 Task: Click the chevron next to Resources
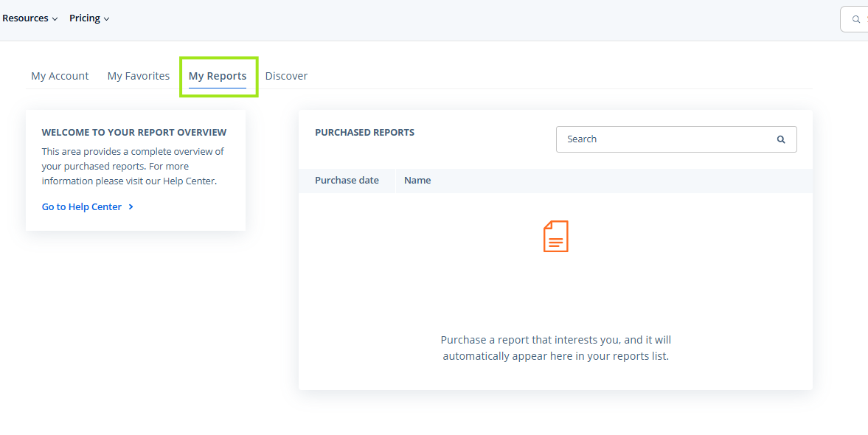[55, 19]
